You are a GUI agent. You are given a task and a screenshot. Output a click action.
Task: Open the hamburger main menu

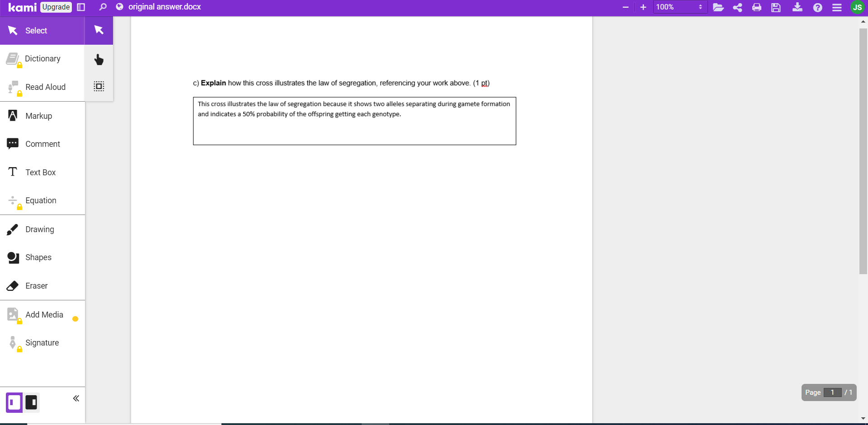point(837,7)
